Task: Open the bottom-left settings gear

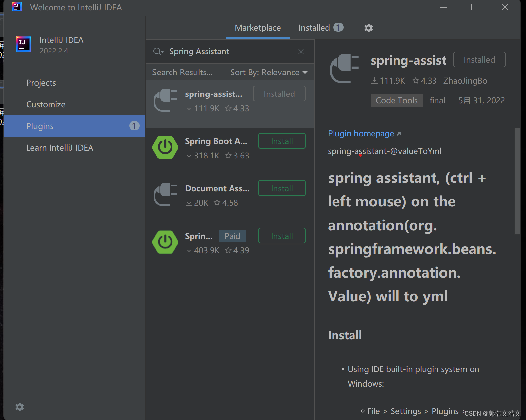Action: [x=20, y=407]
